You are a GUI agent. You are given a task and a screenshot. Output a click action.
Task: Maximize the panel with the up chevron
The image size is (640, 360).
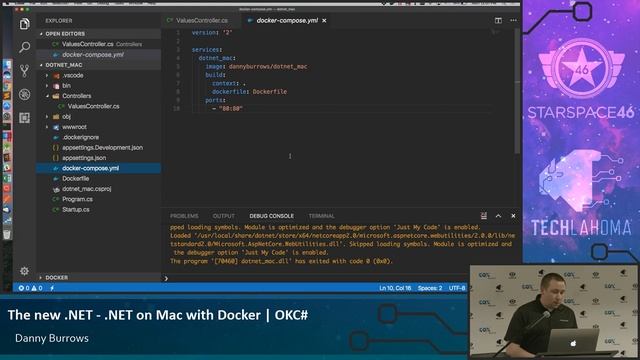pos(498,216)
